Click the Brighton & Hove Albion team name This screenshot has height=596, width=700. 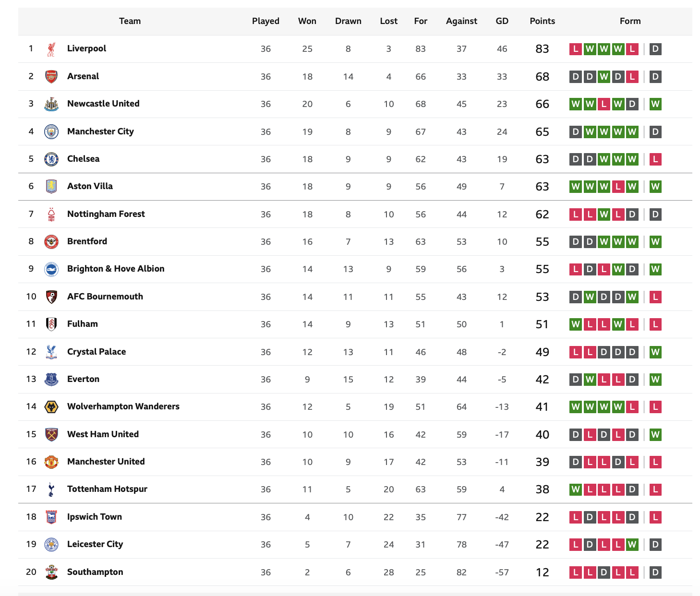116,269
